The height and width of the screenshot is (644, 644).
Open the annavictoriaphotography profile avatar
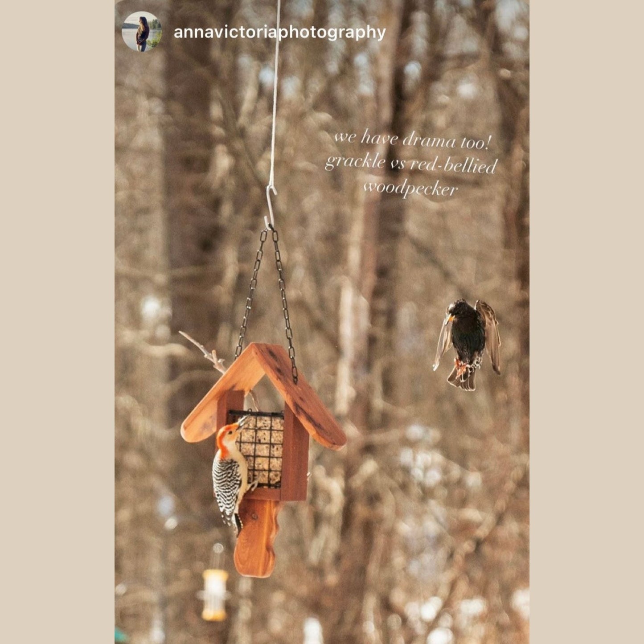(x=142, y=32)
